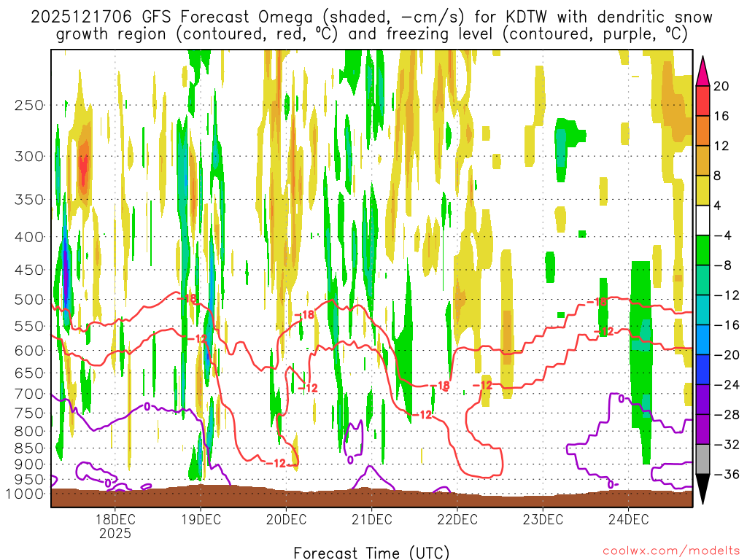Click the 900 pressure level label
Viewport: 747px width, 560px height.
click(x=29, y=464)
